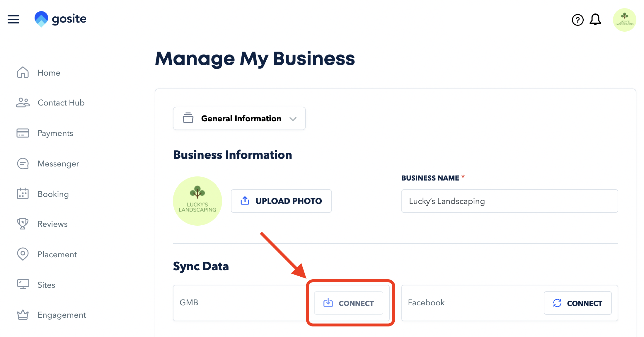
Task: Select the Payments card icon in sidebar
Action: (x=22, y=133)
